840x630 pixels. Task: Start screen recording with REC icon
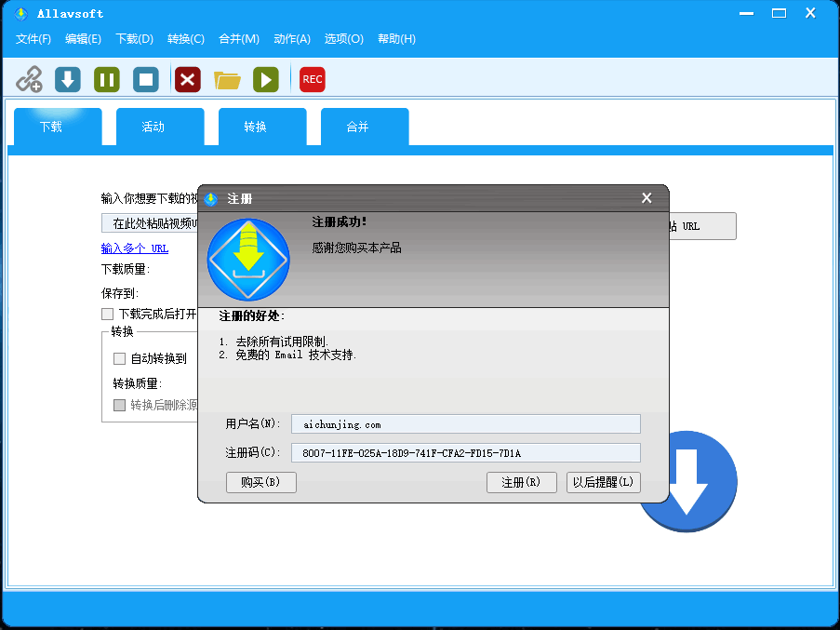click(313, 79)
